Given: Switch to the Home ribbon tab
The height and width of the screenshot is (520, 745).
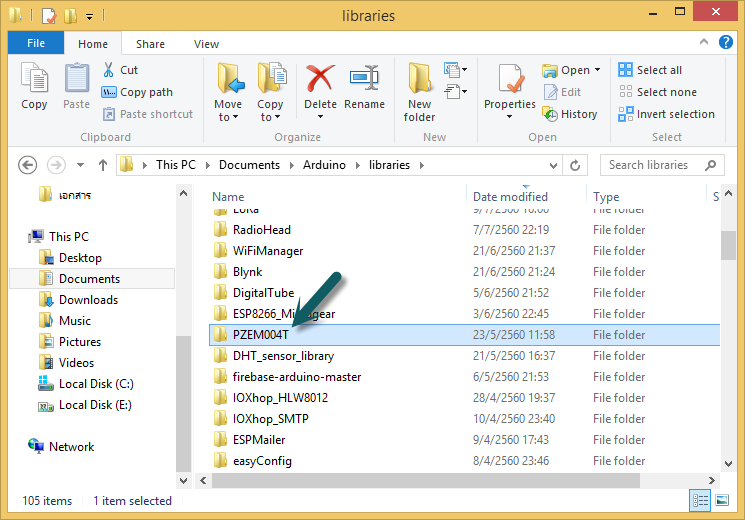Looking at the screenshot, I should (93, 44).
